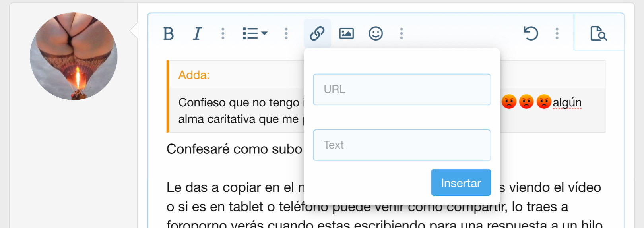This screenshot has height=228, width=644.
Task: Open the emoji smiley picker
Action: [376, 34]
